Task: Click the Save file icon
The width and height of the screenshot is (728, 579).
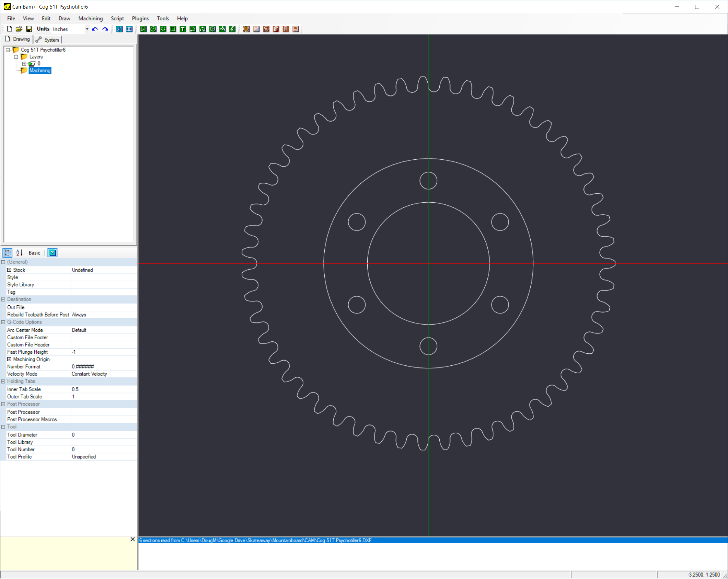Action: [29, 29]
